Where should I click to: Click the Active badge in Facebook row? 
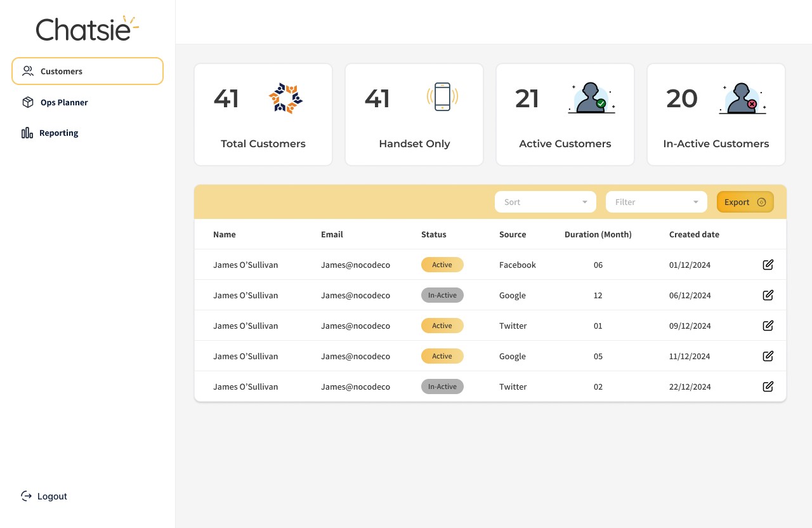[x=442, y=265]
